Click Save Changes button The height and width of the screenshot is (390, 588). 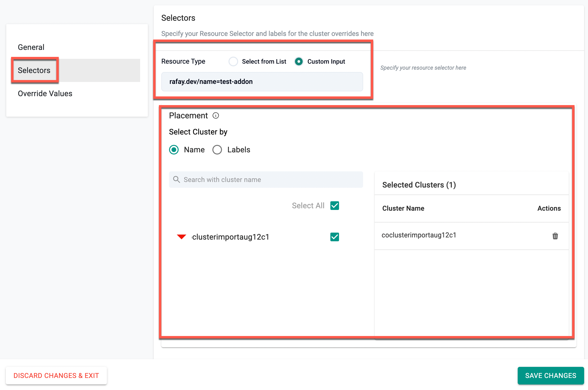click(x=550, y=375)
